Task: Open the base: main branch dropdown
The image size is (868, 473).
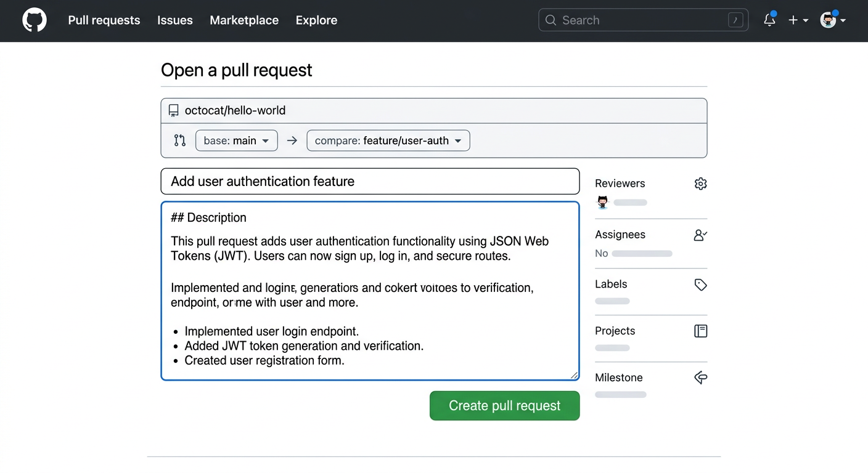Action: pos(236,140)
